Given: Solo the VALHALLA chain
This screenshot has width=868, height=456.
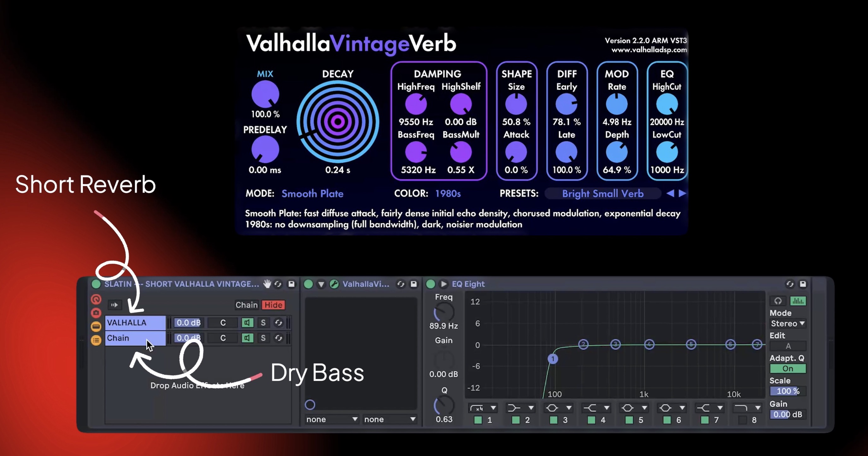Looking at the screenshot, I should (x=263, y=323).
